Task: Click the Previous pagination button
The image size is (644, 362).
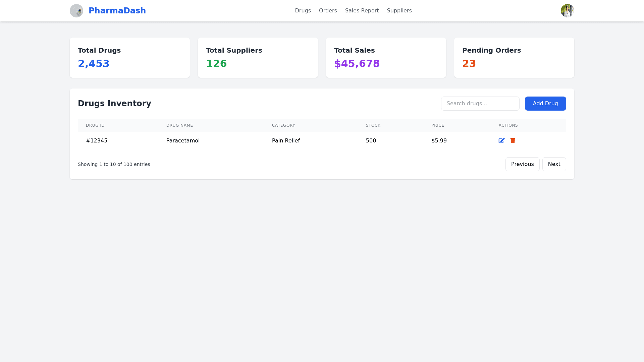Action: [x=522, y=164]
